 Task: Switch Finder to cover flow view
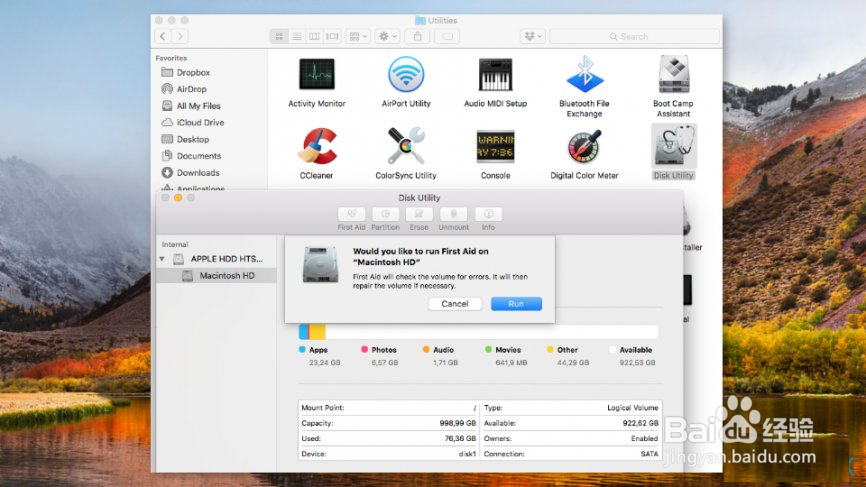[332, 36]
